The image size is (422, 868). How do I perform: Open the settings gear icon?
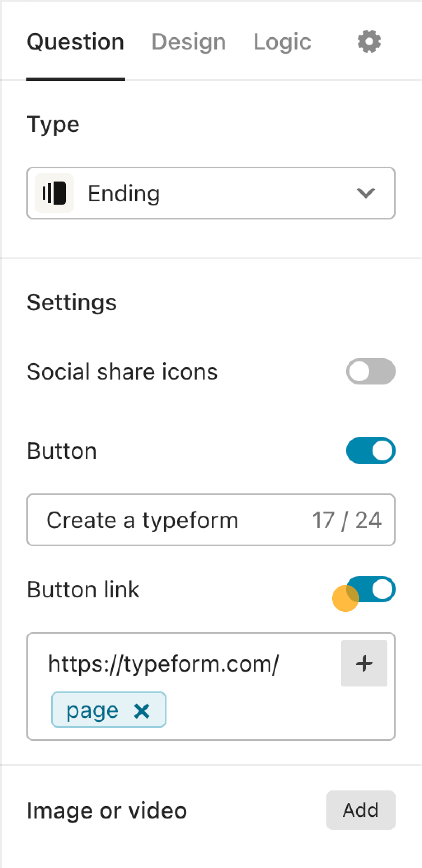[x=369, y=41]
